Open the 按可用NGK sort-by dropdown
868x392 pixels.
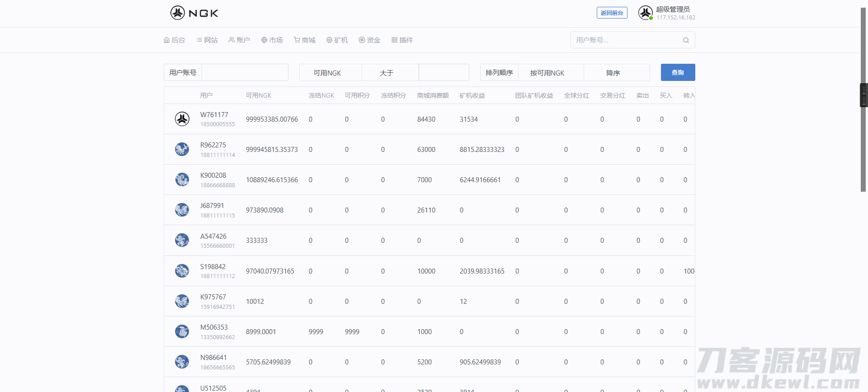[551, 73]
